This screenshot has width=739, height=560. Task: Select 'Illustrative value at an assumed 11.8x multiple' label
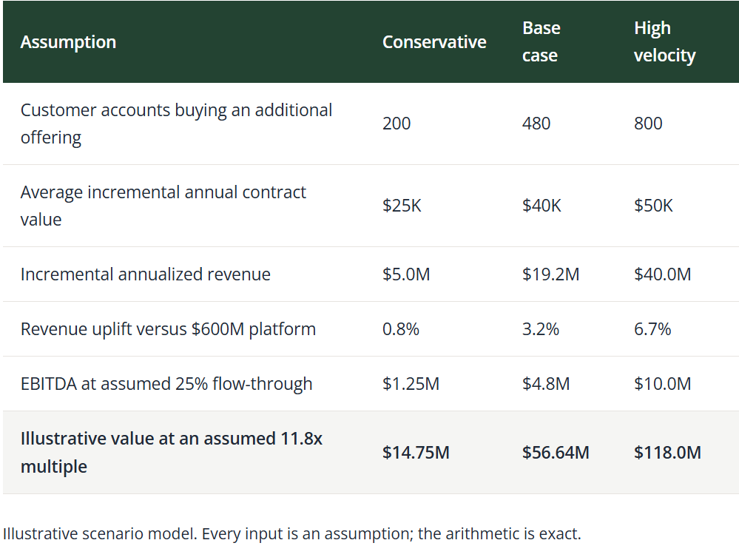[x=172, y=453]
